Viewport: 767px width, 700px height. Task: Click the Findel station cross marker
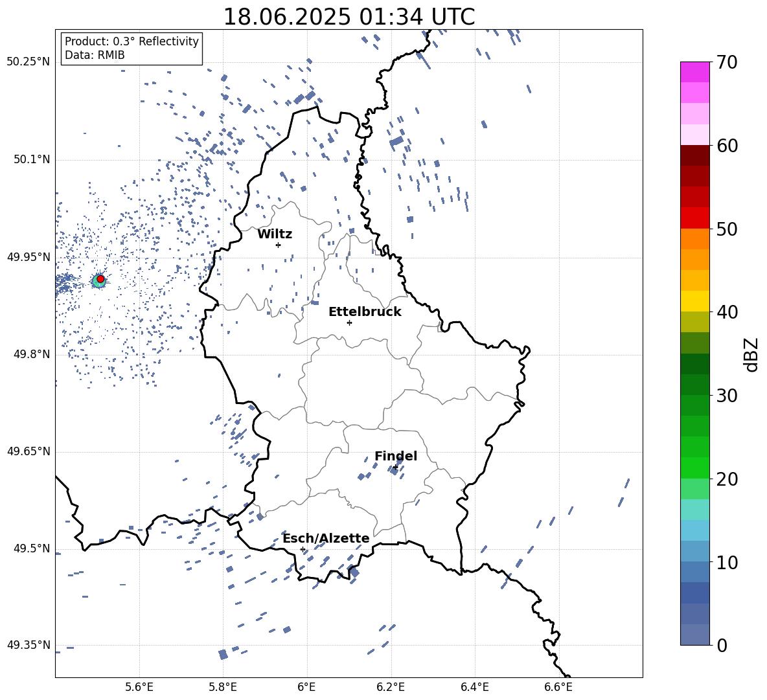click(x=395, y=468)
